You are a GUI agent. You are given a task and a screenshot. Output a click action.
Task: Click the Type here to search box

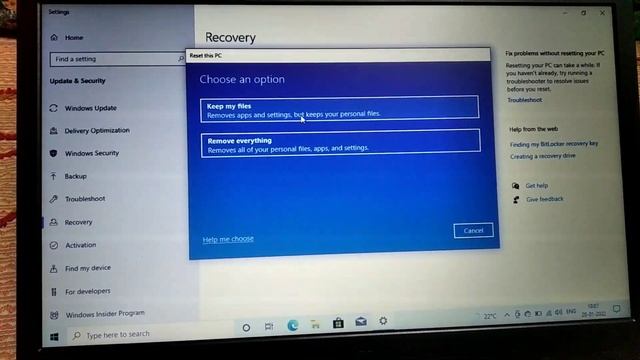coord(150,334)
